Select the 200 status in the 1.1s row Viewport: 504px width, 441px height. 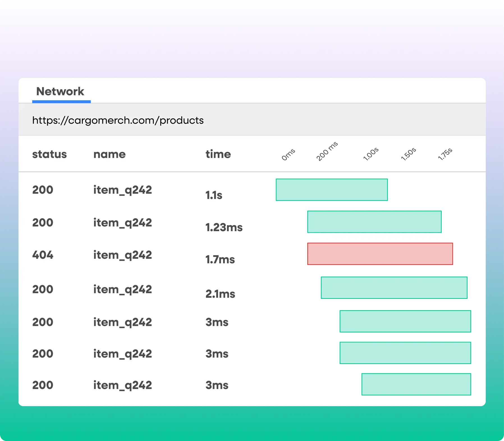[43, 190]
